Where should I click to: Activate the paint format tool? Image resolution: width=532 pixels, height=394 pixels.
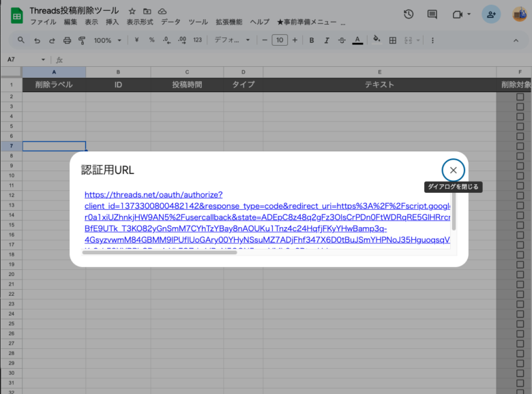pyautogui.click(x=82, y=40)
